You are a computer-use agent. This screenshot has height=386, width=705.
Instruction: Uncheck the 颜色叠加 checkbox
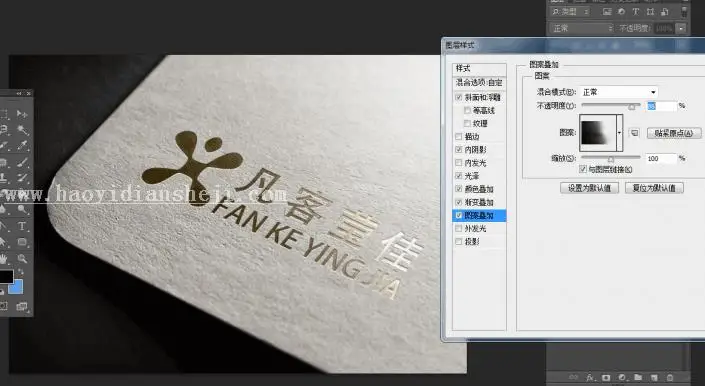click(x=459, y=189)
